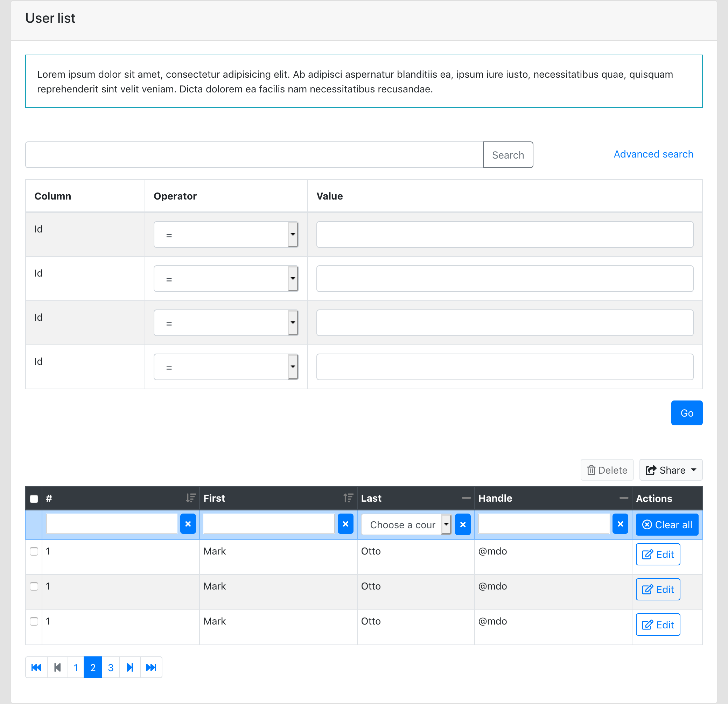Select the checkbox on the first Mark row
Screen dimensions: 728x704
[x=34, y=551]
